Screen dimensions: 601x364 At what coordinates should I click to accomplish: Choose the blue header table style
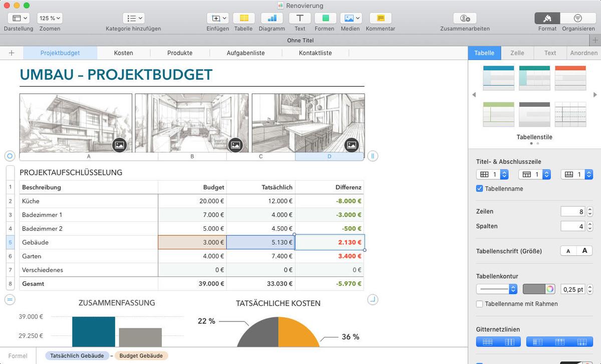tap(498, 78)
